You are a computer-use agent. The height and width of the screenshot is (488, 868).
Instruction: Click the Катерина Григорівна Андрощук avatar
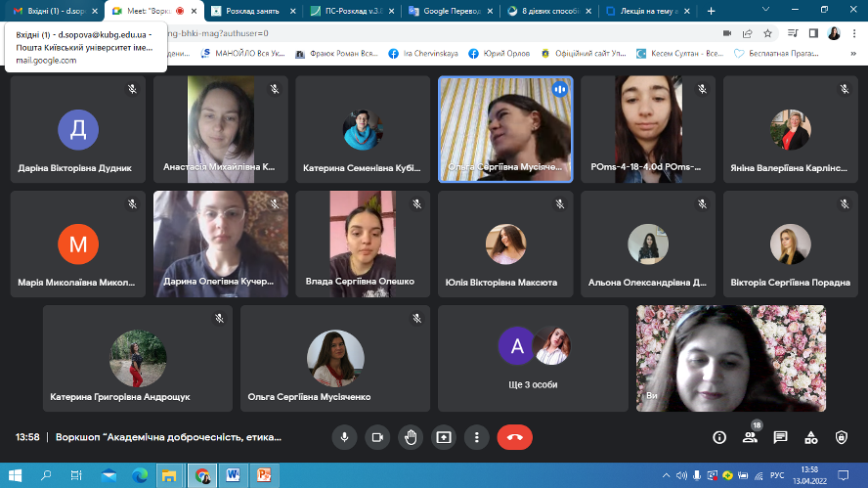pos(138,358)
